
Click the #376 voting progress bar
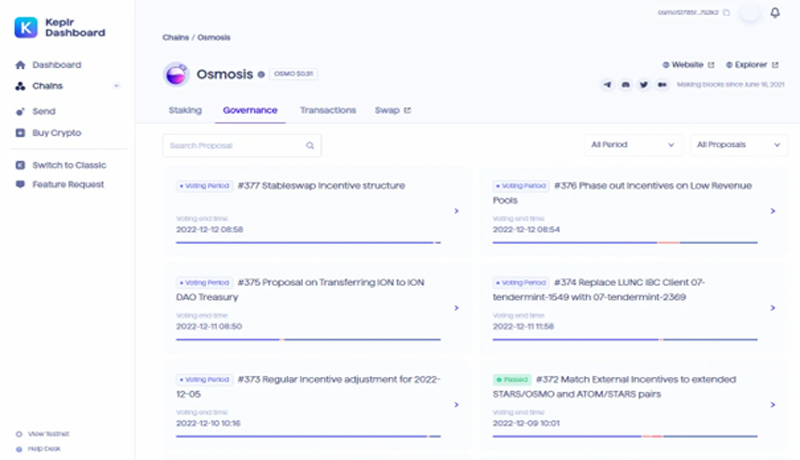[625, 243]
